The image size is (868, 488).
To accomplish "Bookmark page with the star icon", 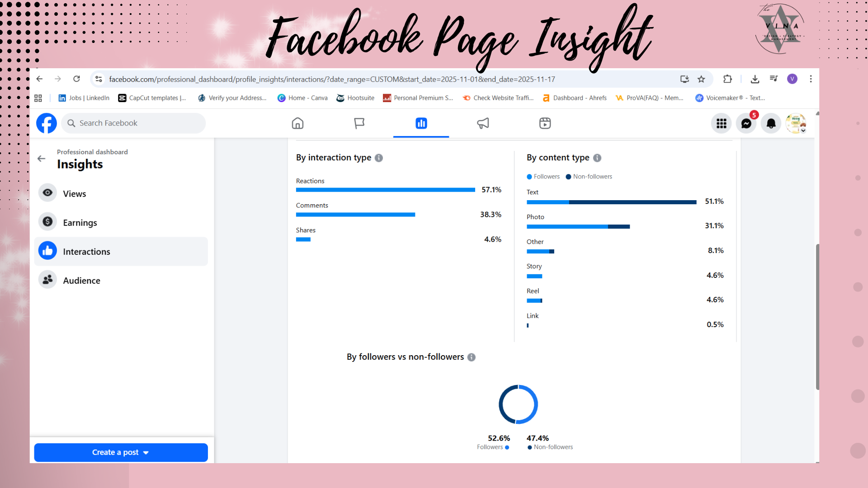I will (x=701, y=79).
